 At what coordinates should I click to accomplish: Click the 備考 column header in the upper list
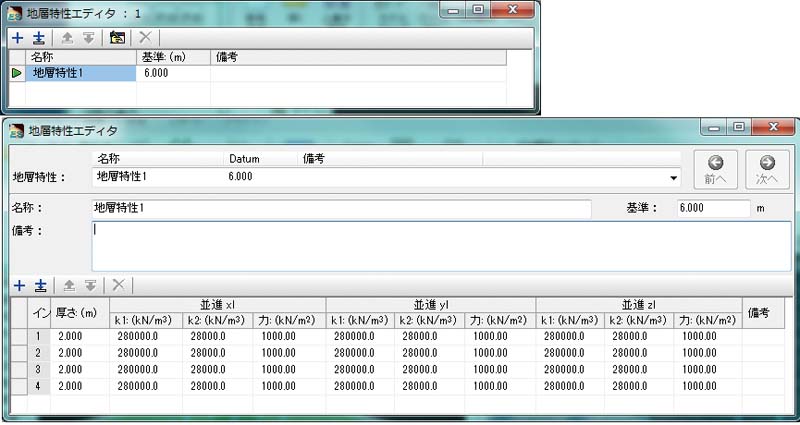click(358, 58)
